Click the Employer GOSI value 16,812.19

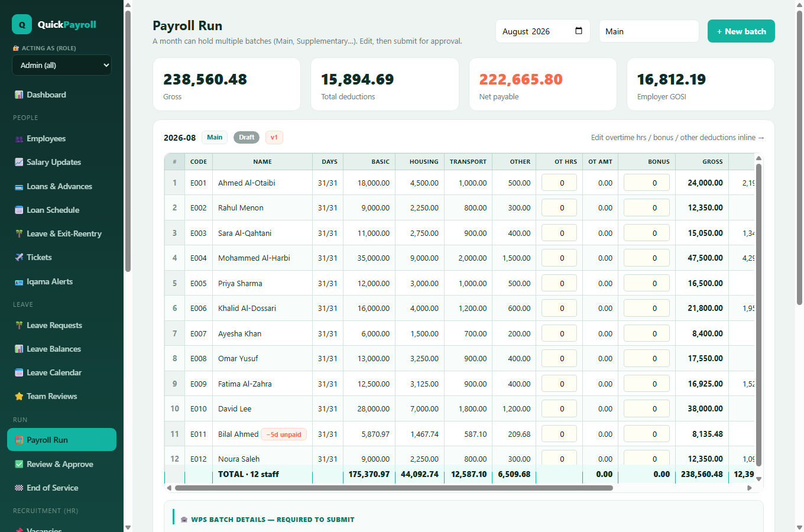pyautogui.click(x=672, y=79)
